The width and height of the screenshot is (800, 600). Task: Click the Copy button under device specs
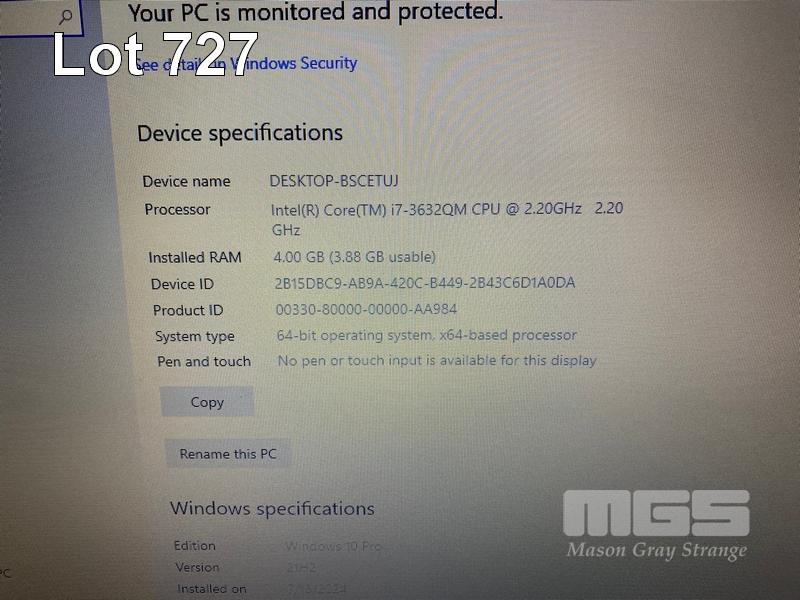[207, 402]
